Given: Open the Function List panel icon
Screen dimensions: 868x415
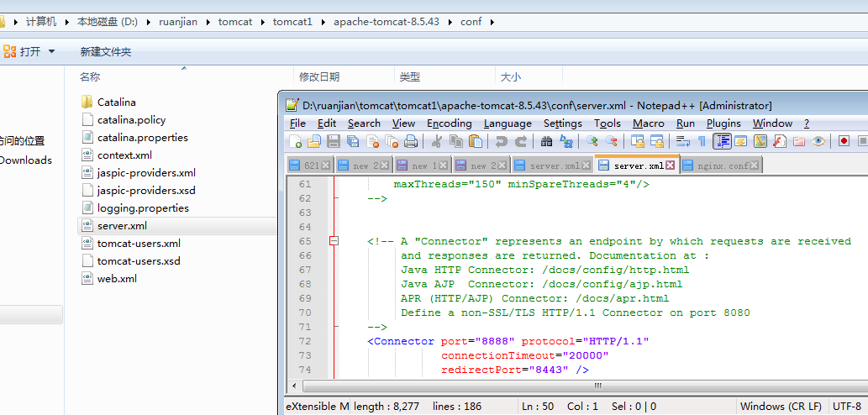Looking at the screenshot, I should (x=780, y=141).
